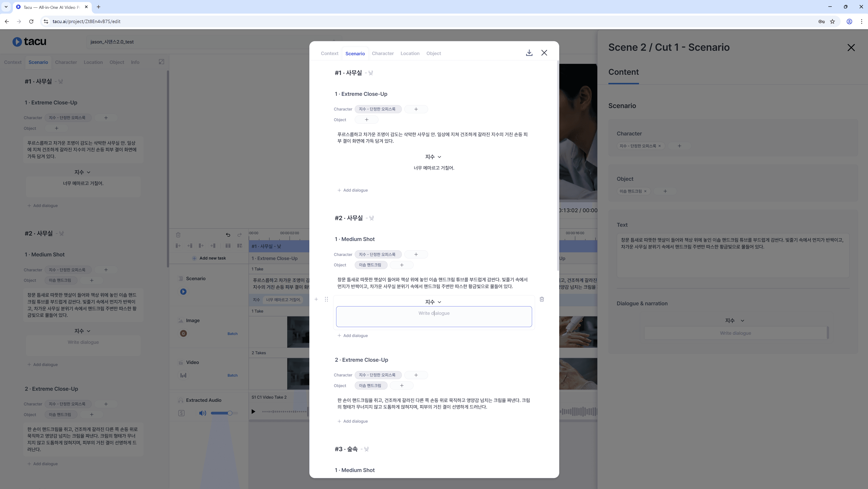
Task: Add character to modal scene 2 Medium Shot
Action: click(x=416, y=254)
